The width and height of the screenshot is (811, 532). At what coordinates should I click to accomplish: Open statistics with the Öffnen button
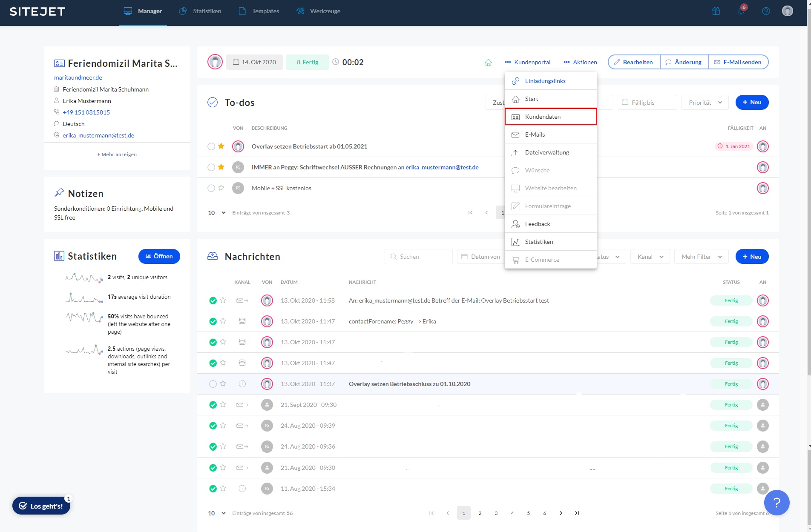click(x=159, y=256)
